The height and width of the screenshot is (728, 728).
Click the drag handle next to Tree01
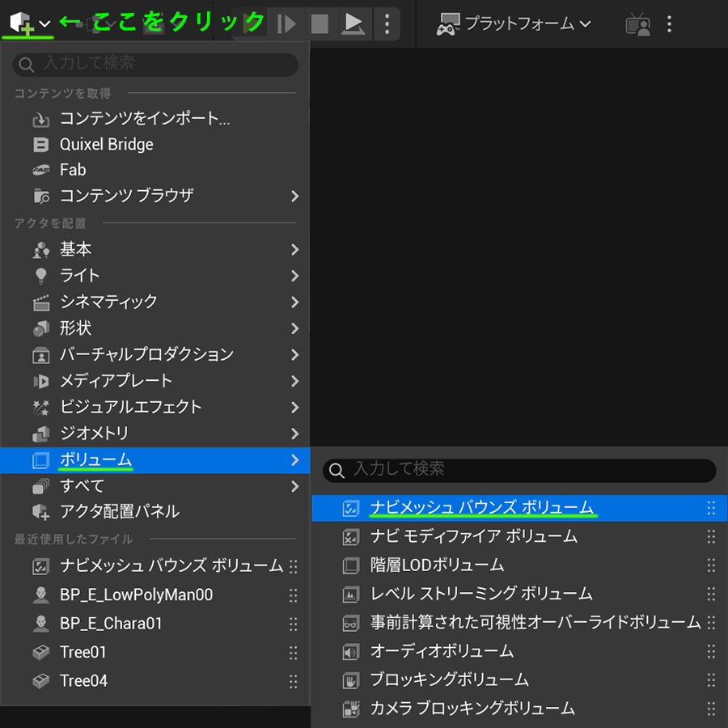click(294, 653)
